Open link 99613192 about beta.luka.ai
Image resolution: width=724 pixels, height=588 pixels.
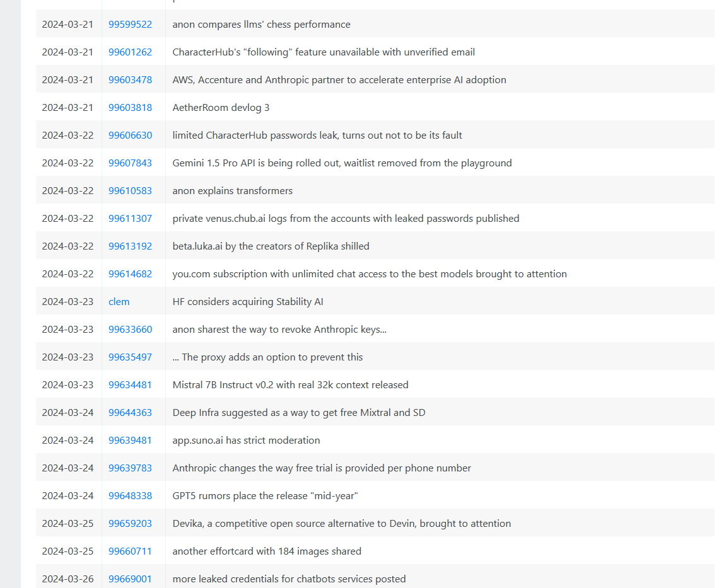(130, 246)
